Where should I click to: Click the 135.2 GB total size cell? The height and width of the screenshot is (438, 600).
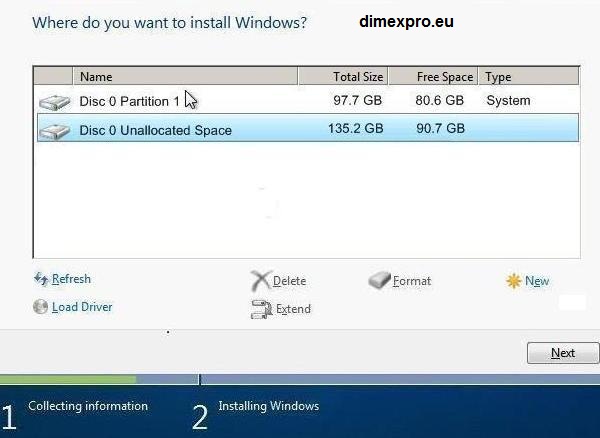click(x=355, y=128)
